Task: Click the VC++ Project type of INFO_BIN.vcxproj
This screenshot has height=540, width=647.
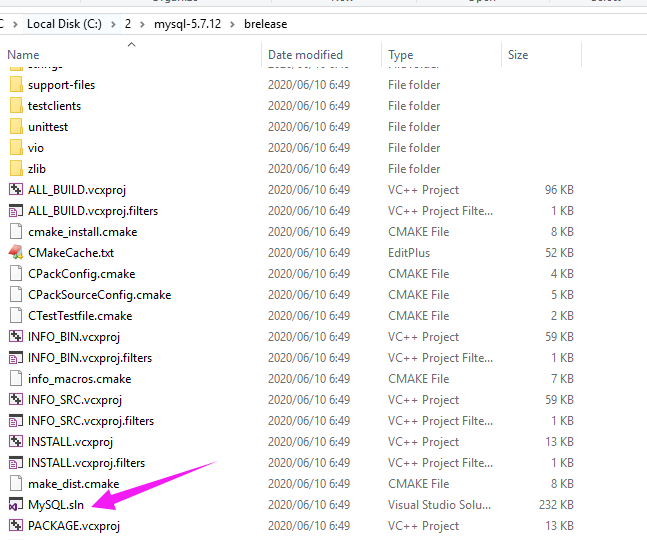Action: (x=423, y=337)
